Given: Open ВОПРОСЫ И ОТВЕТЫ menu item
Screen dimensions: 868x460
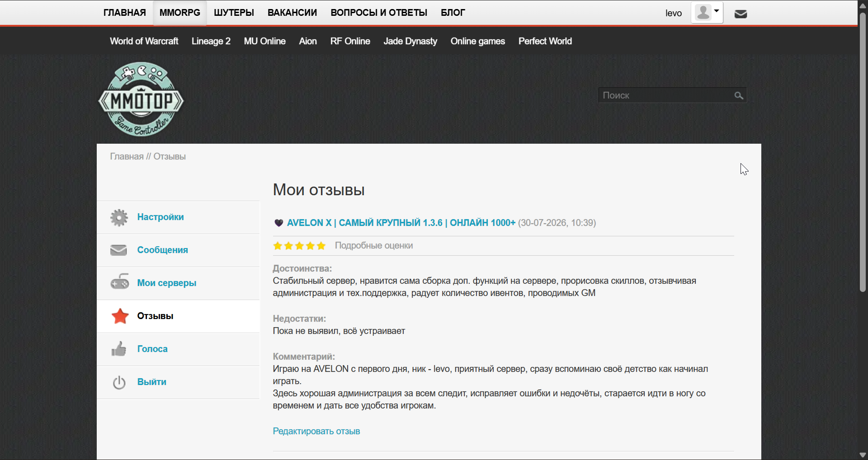Looking at the screenshot, I should pyautogui.click(x=379, y=13).
